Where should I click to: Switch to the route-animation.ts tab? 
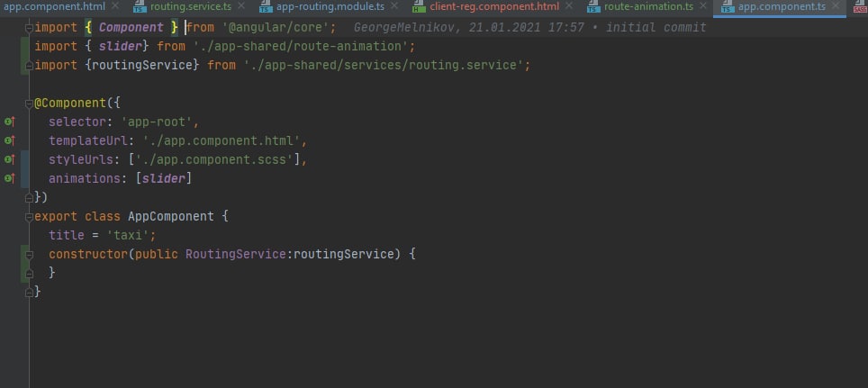pos(648,6)
